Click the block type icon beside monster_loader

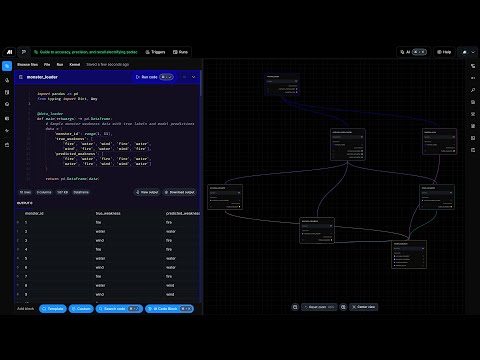coord(21,77)
